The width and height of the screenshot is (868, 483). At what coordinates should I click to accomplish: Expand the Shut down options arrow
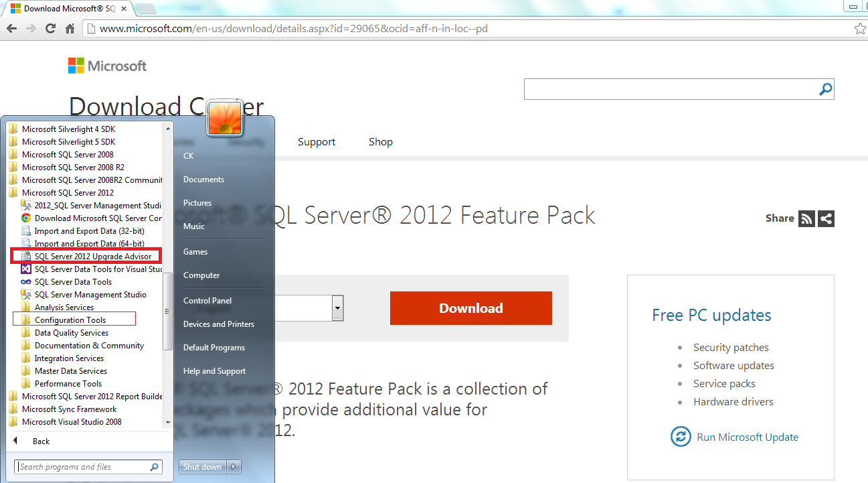[x=234, y=466]
